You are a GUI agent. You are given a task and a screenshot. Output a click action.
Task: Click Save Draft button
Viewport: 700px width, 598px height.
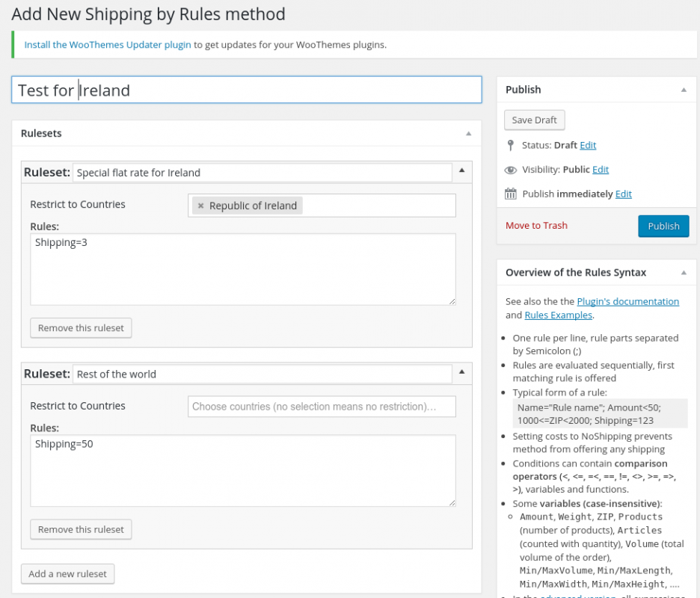534,120
